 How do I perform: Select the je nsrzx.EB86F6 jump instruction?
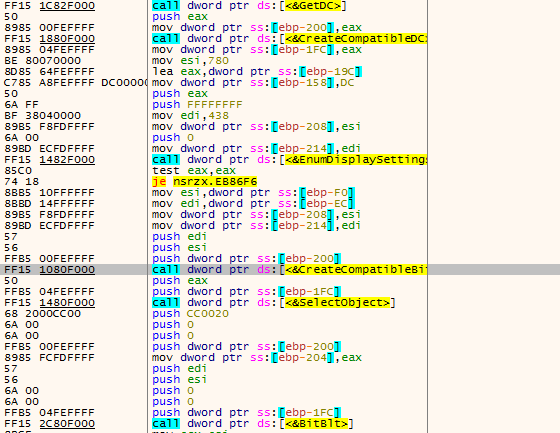click(204, 182)
